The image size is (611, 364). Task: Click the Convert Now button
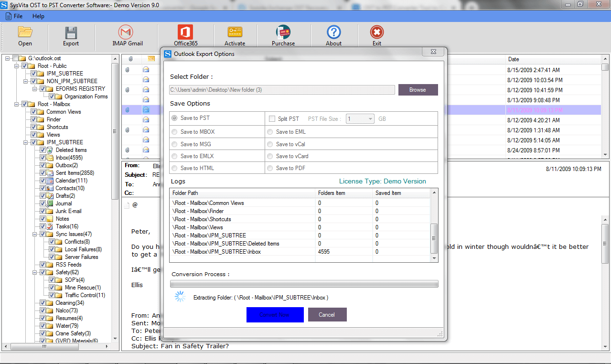[275, 314]
